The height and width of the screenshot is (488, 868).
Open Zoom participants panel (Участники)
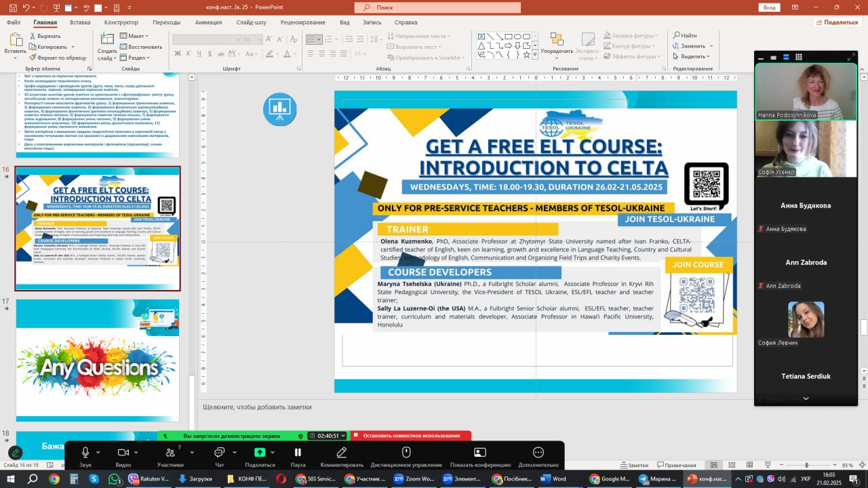pyautogui.click(x=170, y=456)
